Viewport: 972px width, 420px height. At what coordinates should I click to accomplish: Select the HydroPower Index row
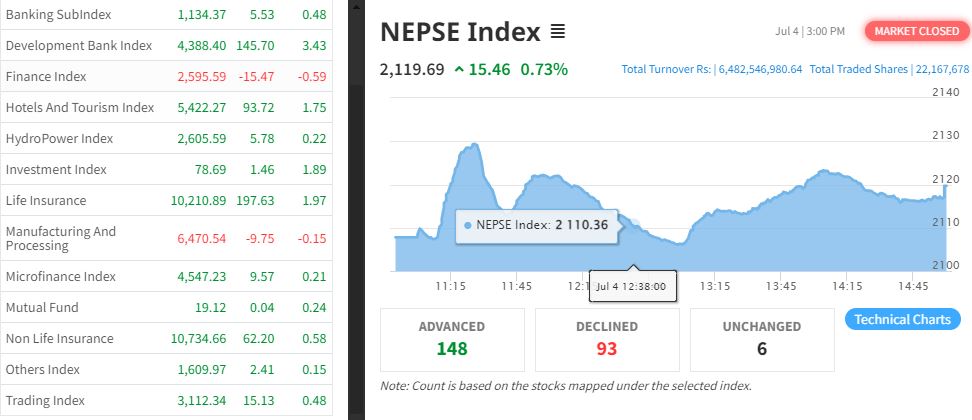click(59, 138)
